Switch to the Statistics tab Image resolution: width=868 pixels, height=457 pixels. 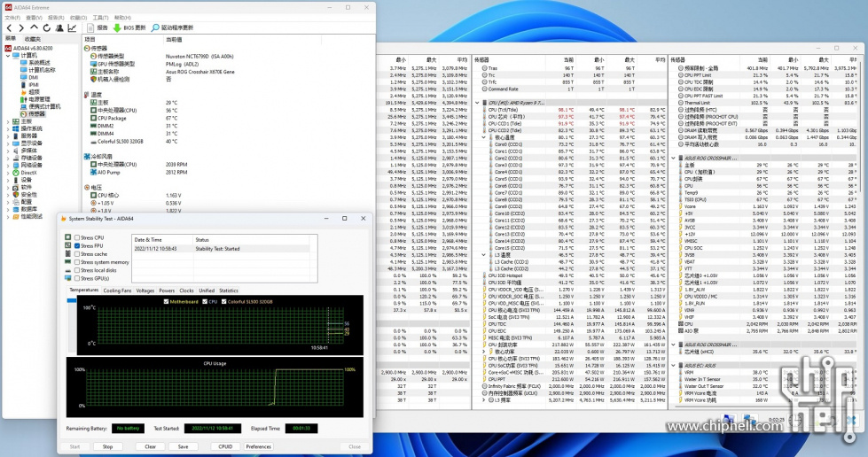coord(228,290)
